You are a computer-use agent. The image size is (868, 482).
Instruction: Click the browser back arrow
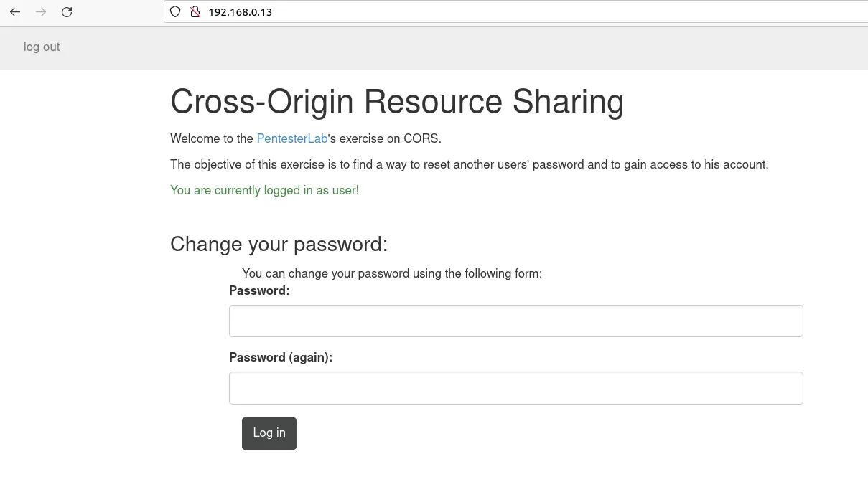15,12
